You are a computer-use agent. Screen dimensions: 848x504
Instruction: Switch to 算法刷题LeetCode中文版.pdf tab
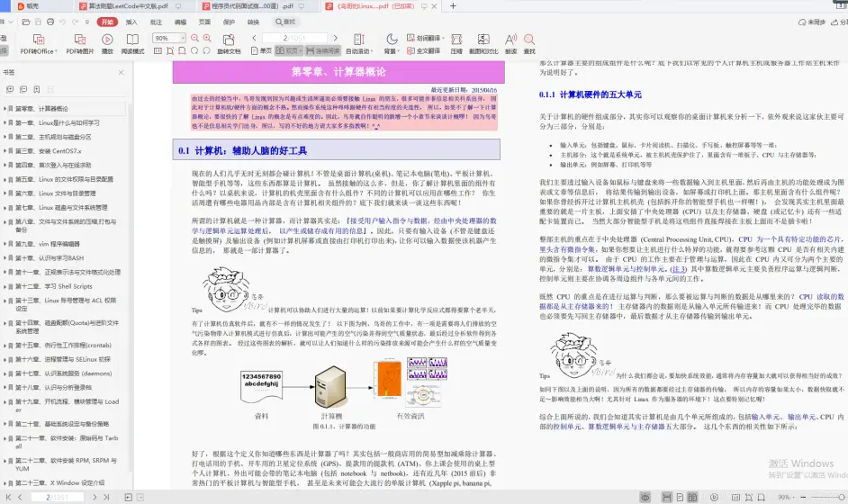pos(128,6)
